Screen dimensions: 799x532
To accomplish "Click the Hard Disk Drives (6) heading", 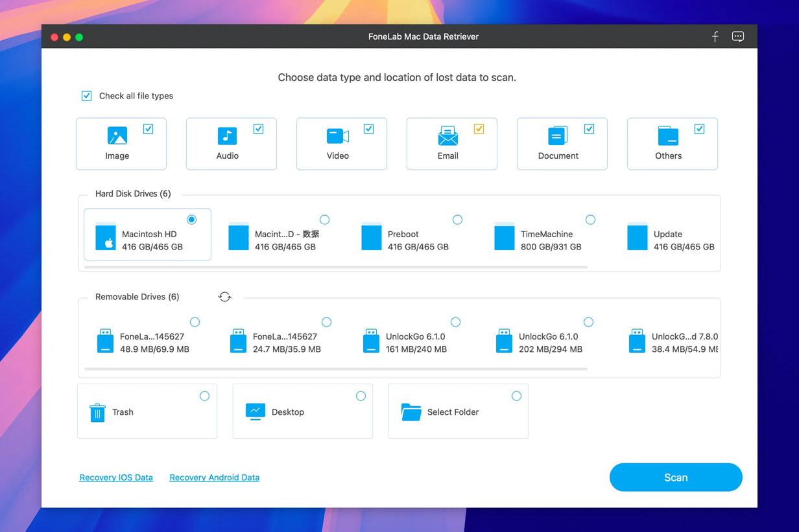I will [x=133, y=194].
